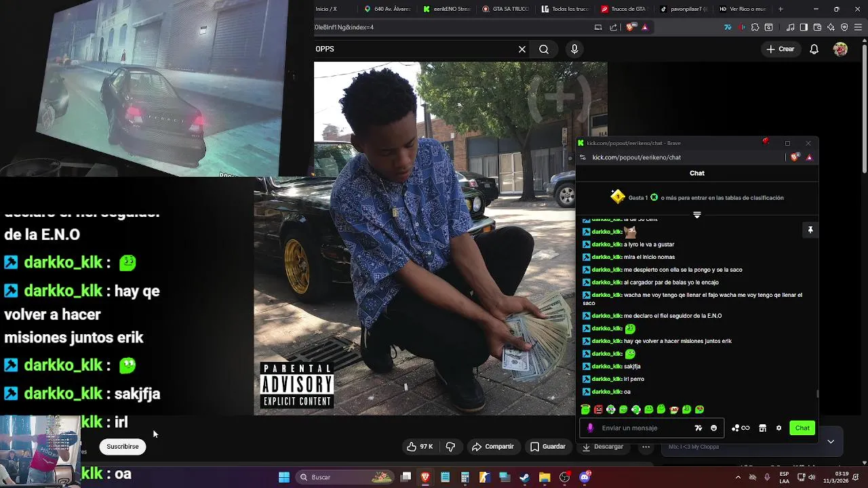868x488 pixels.
Task: Click the pin icon in Kick chat
Action: click(x=810, y=230)
